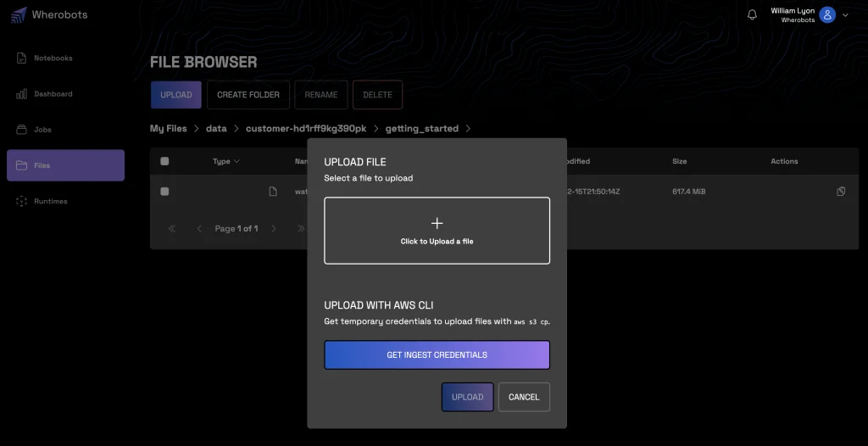868x446 pixels.
Task: Open Notebooks in the sidebar
Action: coord(65,59)
